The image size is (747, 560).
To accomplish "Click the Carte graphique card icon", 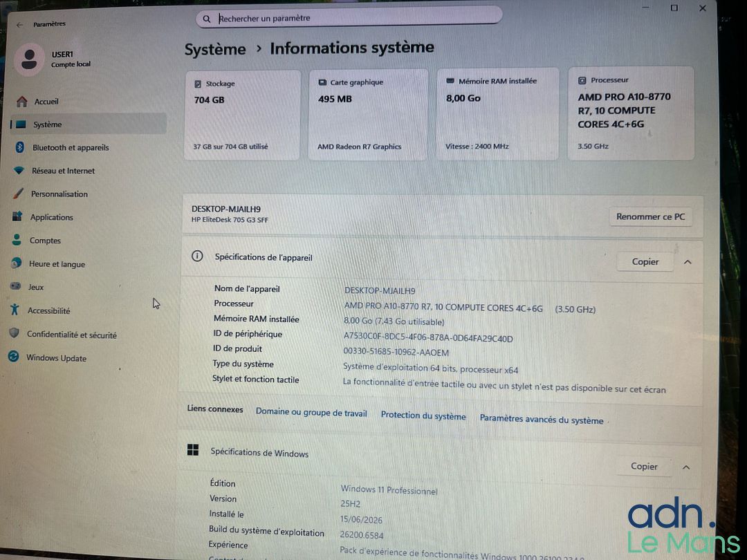I will 322,82.
